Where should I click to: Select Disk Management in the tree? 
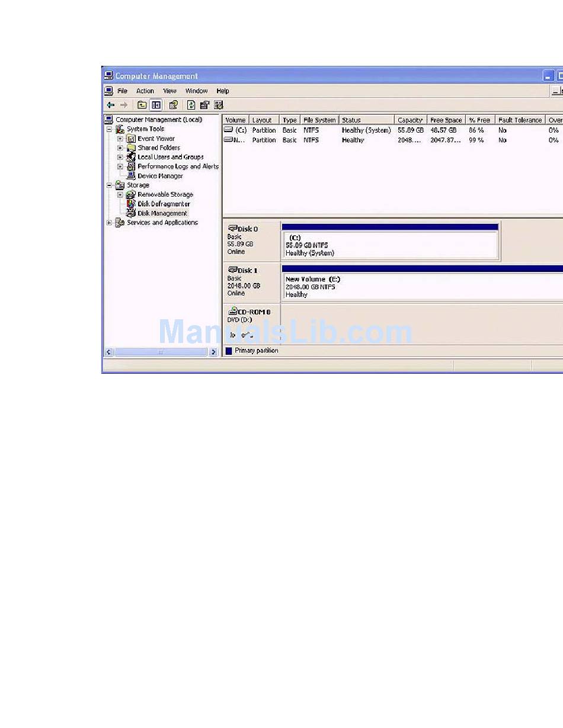(162, 213)
